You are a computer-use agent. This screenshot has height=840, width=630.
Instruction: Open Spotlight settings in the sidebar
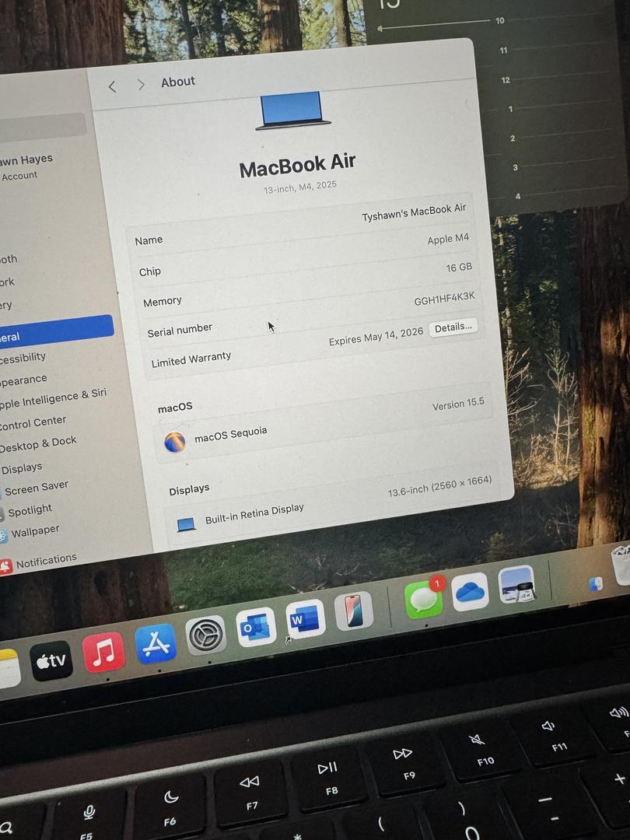pyautogui.click(x=30, y=510)
